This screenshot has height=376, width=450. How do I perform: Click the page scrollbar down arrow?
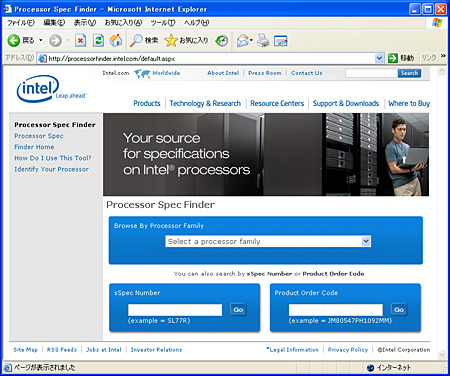pyautogui.click(x=442, y=354)
